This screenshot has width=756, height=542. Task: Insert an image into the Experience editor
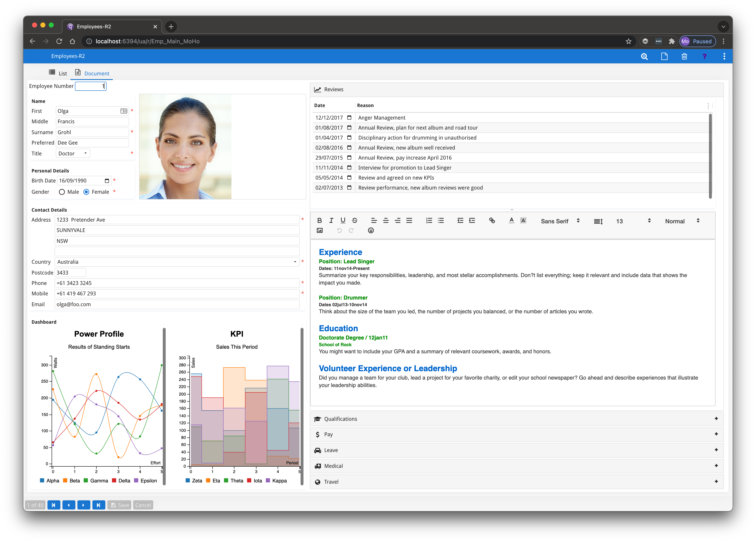click(320, 230)
